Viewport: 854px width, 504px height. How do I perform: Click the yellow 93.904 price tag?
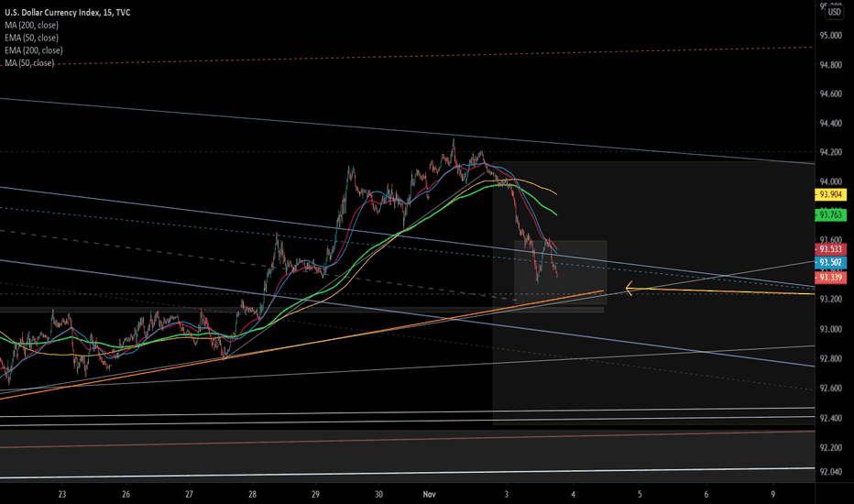click(x=830, y=194)
